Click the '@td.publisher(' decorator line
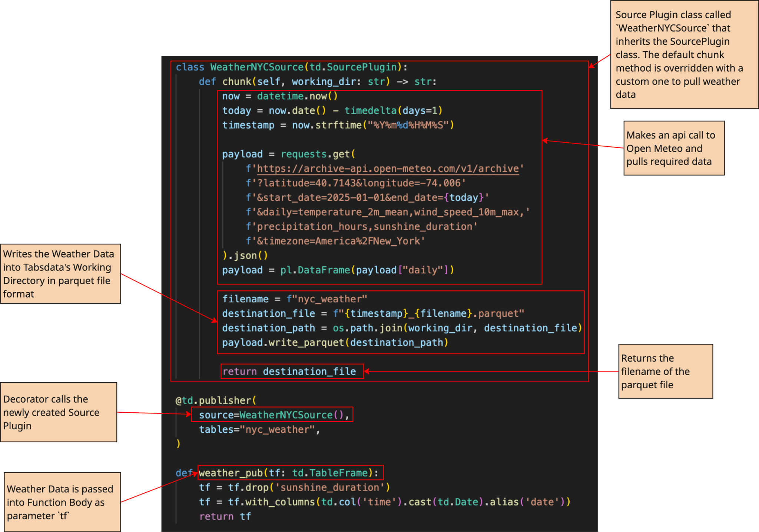759x532 pixels. (x=216, y=400)
